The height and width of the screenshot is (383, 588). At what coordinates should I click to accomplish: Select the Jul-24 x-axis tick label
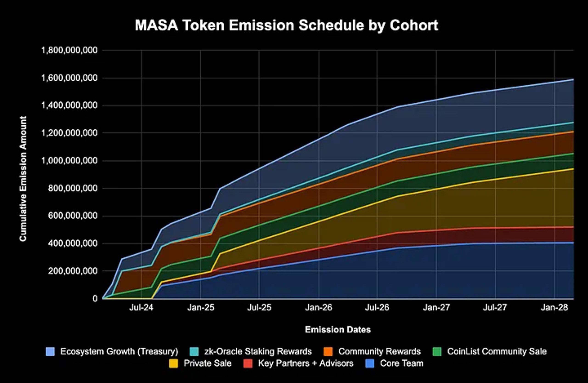tap(141, 307)
